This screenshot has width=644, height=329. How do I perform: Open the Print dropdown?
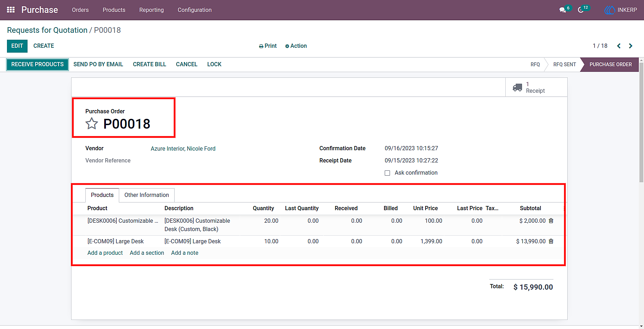268,46
